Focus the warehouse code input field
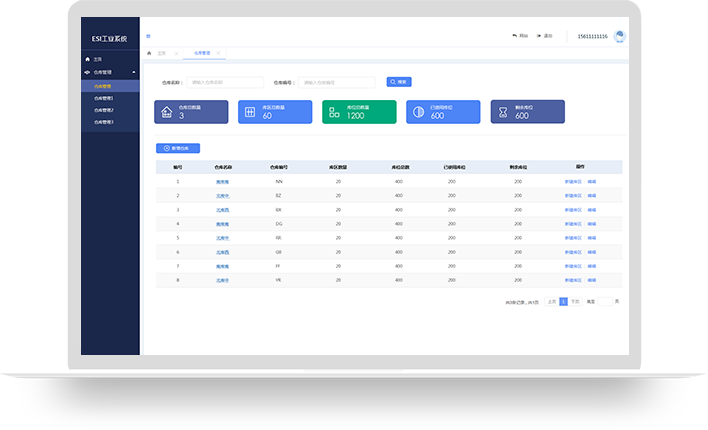The width and height of the screenshot is (708, 430). pyautogui.click(x=336, y=82)
